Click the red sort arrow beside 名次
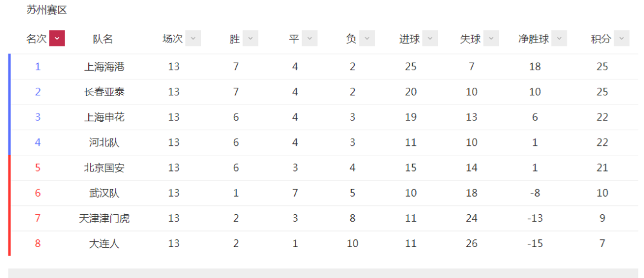The image size is (644, 278). 57,39
